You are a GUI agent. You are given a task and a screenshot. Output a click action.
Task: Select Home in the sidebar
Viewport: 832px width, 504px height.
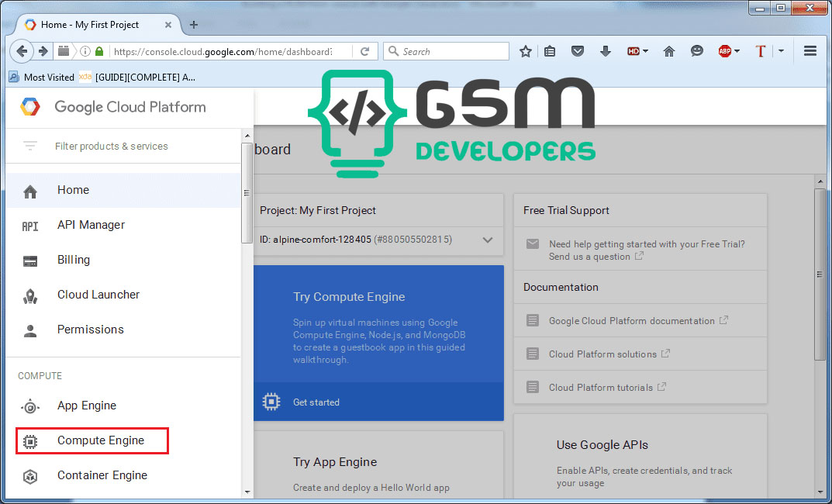[123, 190]
